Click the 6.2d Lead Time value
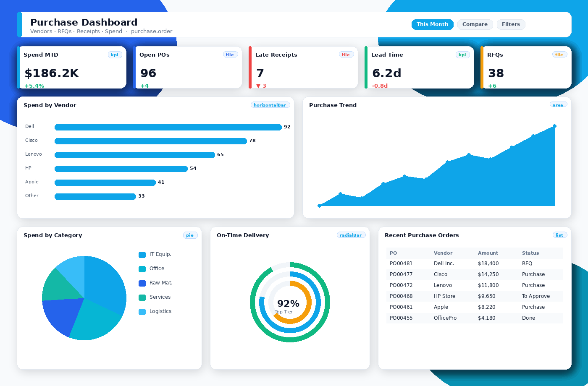The width and height of the screenshot is (588, 386). (x=386, y=73)
